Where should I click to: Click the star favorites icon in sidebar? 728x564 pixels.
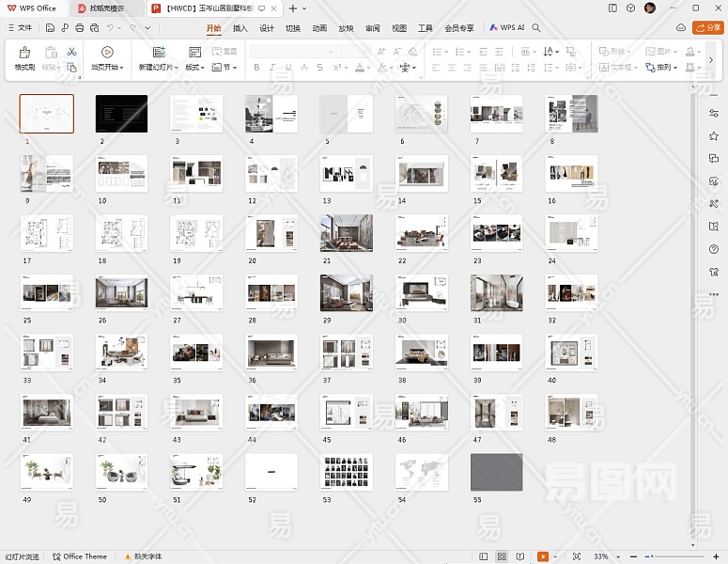[x=714, y=136]
